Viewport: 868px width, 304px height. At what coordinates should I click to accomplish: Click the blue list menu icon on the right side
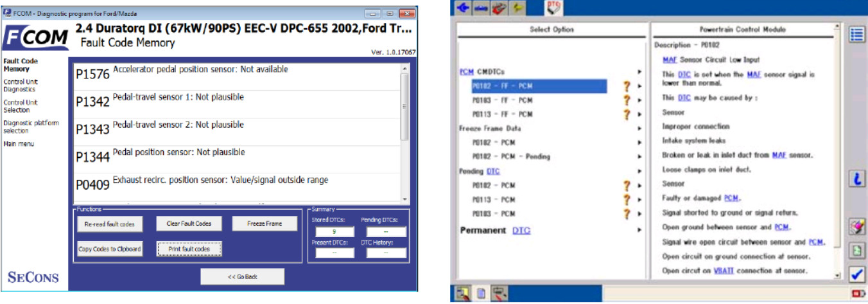click(856, 34)
